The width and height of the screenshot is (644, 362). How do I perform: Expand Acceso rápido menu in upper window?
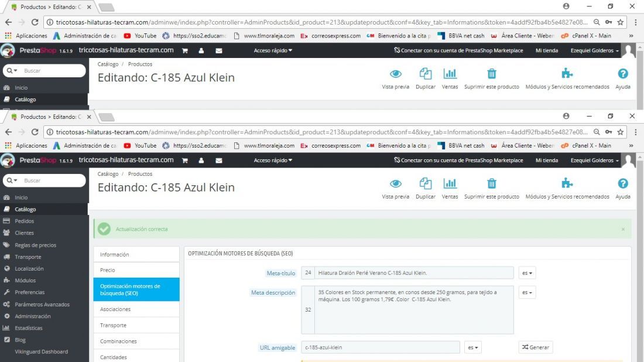273,50
